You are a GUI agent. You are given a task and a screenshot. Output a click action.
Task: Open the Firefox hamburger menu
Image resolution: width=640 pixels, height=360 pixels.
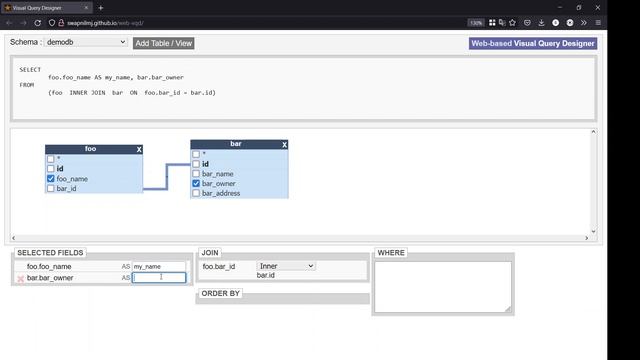coord(598,23)
